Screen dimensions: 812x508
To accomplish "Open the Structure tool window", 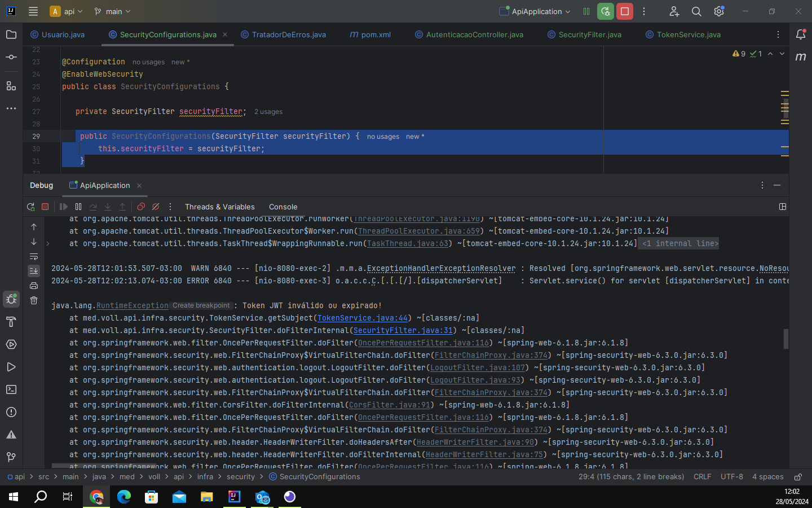I will 11,86.
